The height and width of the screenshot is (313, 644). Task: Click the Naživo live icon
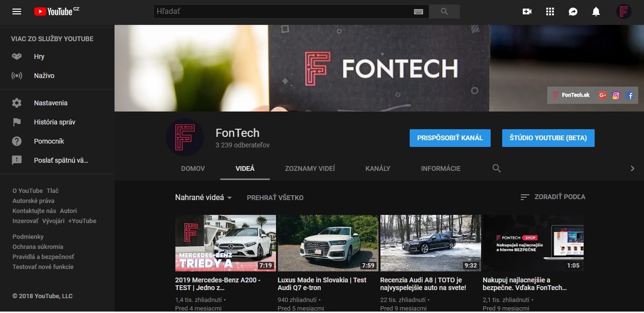click(x=17, y=76)
